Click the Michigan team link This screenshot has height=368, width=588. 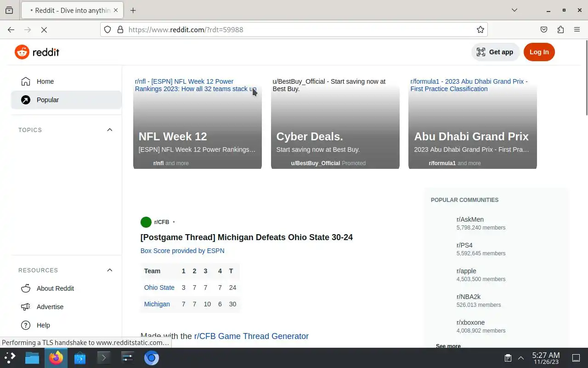(157, 304)
